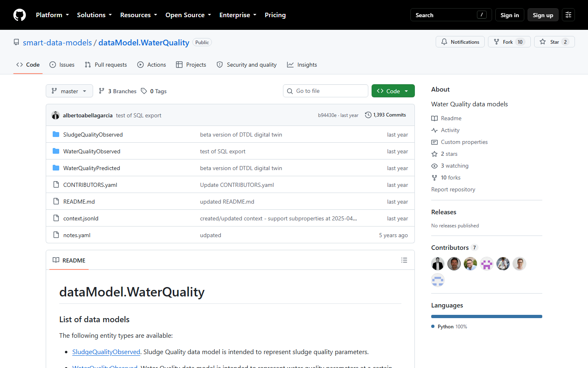The height and width of the screenshot is (368, 588).
Task: Open the 'updated README.md' commit message
Action: tap(227, 202)
